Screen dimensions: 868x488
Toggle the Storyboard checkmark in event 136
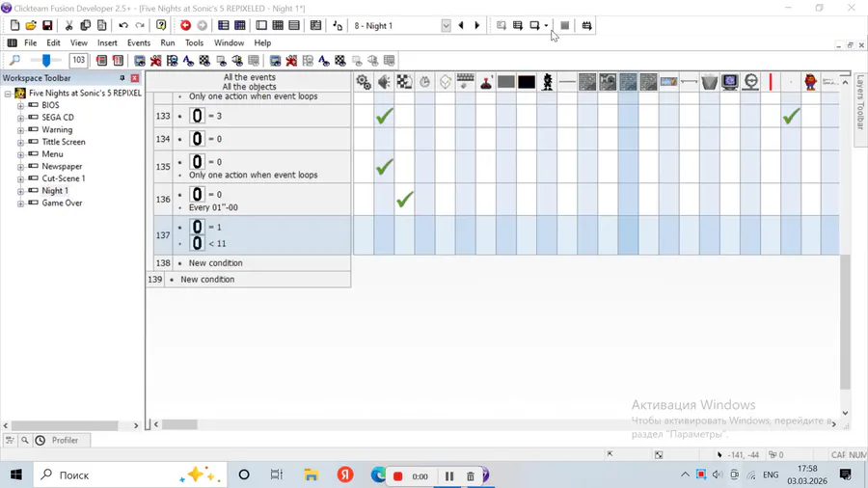click(x=405, y=200)
